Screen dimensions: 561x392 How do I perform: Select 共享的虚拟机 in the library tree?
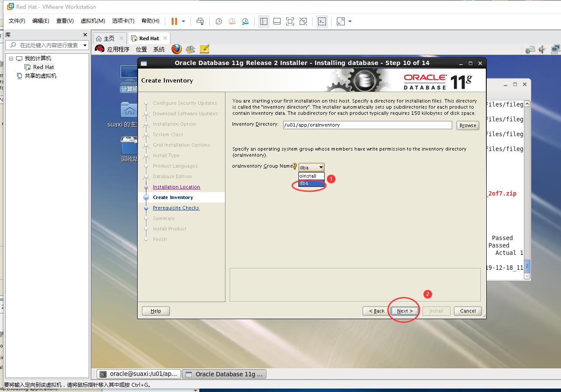click(40, 76)
